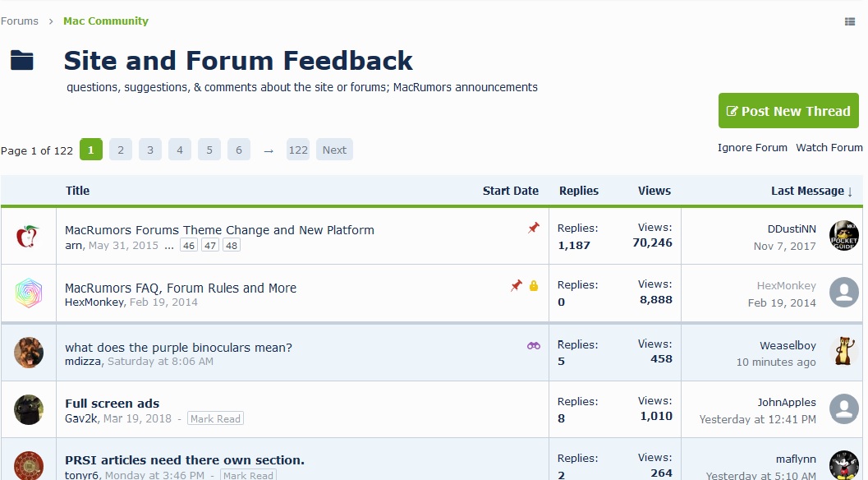The height and width of the screenshot is (480, 868).
Task: Go to page 6
Action: 239,150
